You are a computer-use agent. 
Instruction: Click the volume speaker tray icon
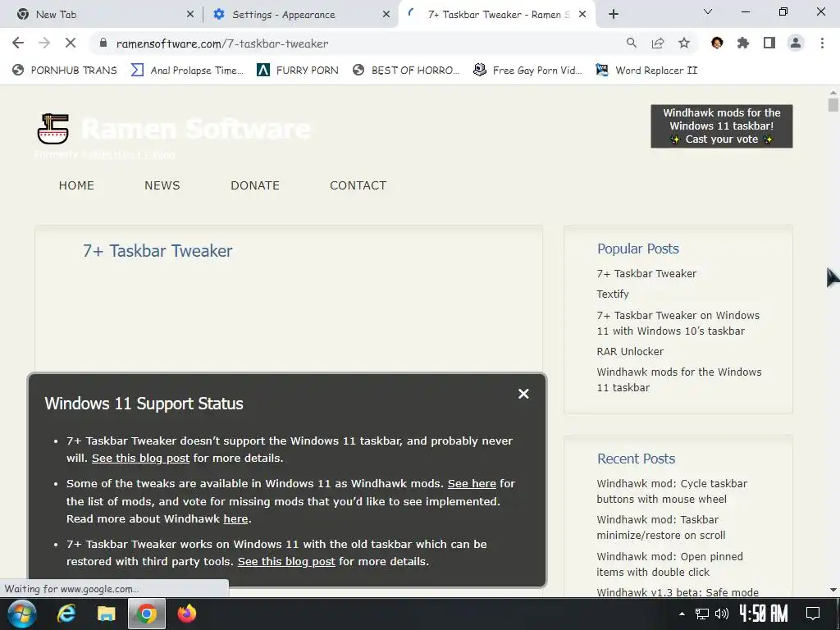click(x=722, y=614)
